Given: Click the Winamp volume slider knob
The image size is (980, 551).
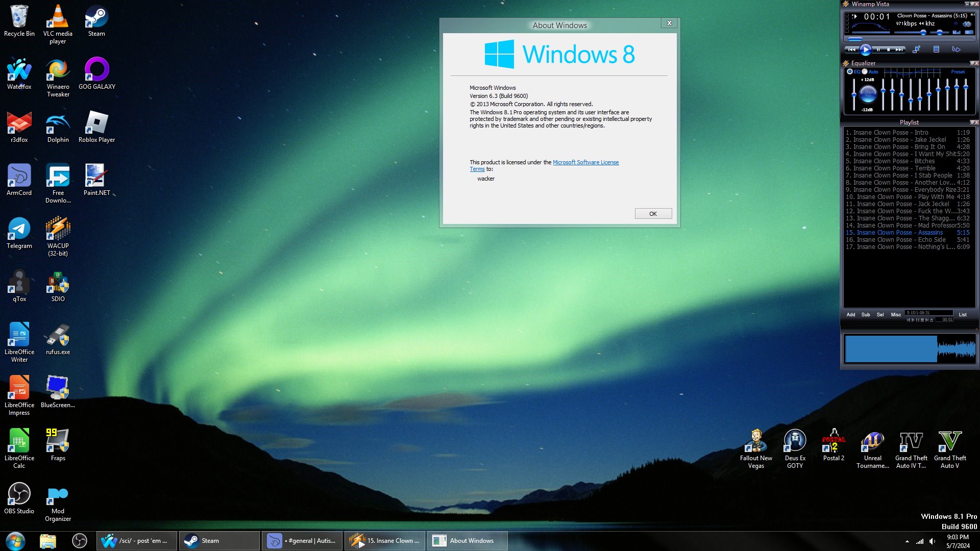Looking at the screenshot, I should click(923, 32).
